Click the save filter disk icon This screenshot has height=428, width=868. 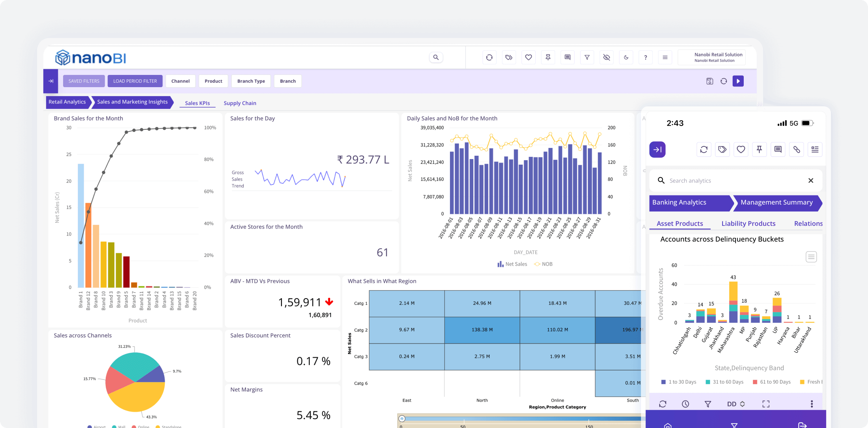click(710, 81)
